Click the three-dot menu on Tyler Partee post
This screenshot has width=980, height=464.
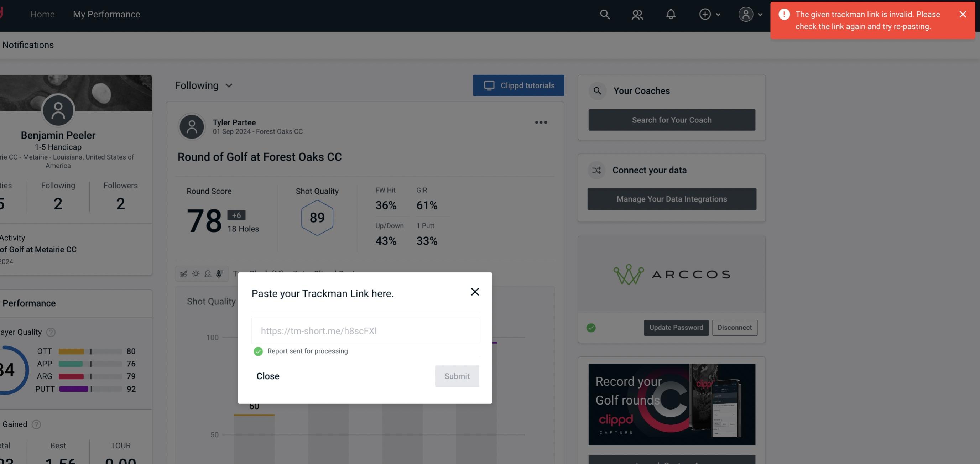pos(541,122)
